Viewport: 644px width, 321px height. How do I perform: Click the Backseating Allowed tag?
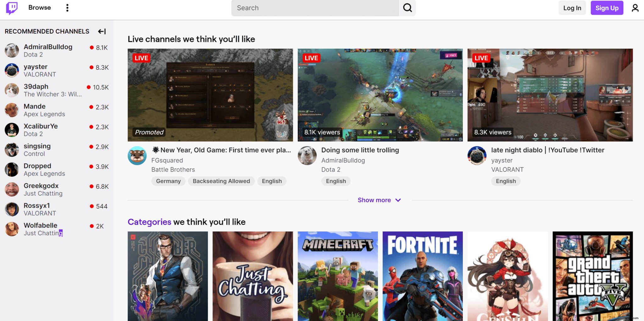221,181
